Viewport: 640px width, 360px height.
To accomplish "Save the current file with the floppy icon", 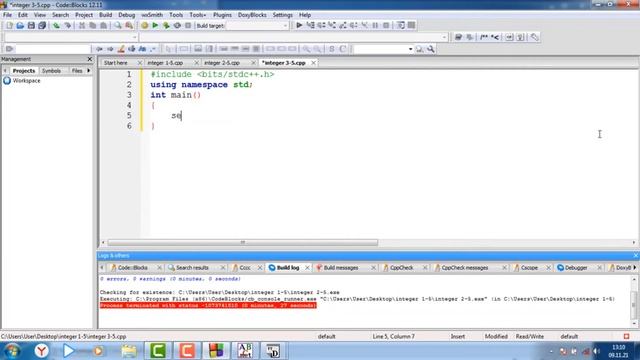I will 31,25.
